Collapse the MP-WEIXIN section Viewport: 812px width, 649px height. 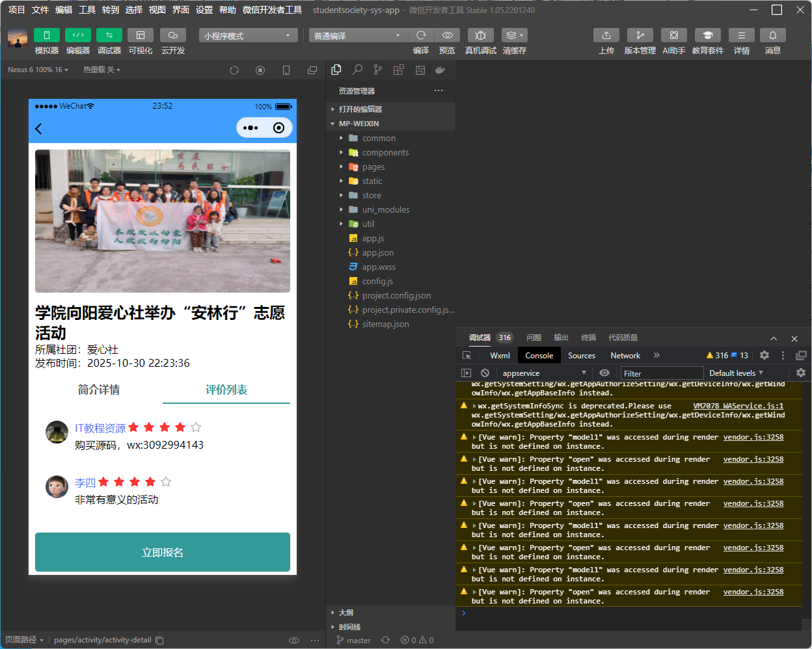[x=390, y=124]
